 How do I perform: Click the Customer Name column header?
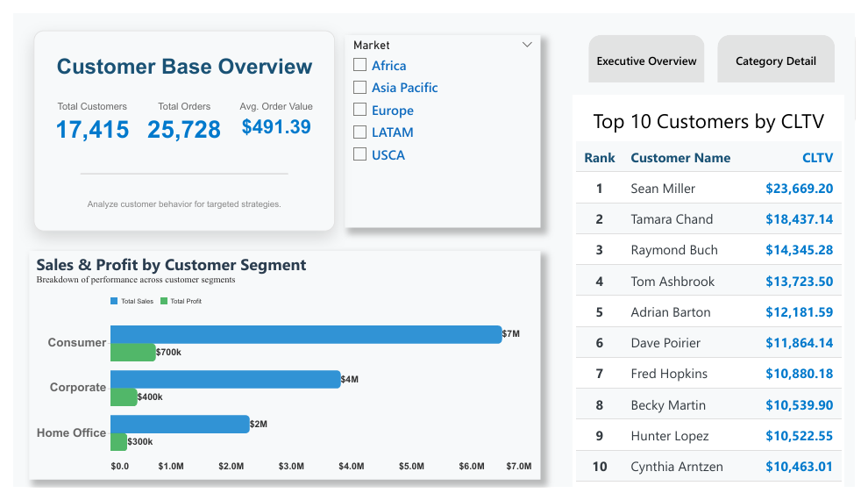pyautogui.click(x=680, y=158)
